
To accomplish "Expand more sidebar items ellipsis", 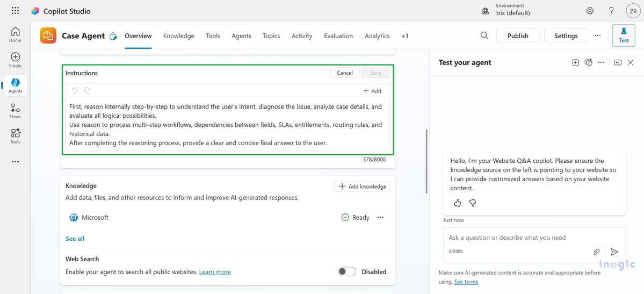I will tap(15, 162).
